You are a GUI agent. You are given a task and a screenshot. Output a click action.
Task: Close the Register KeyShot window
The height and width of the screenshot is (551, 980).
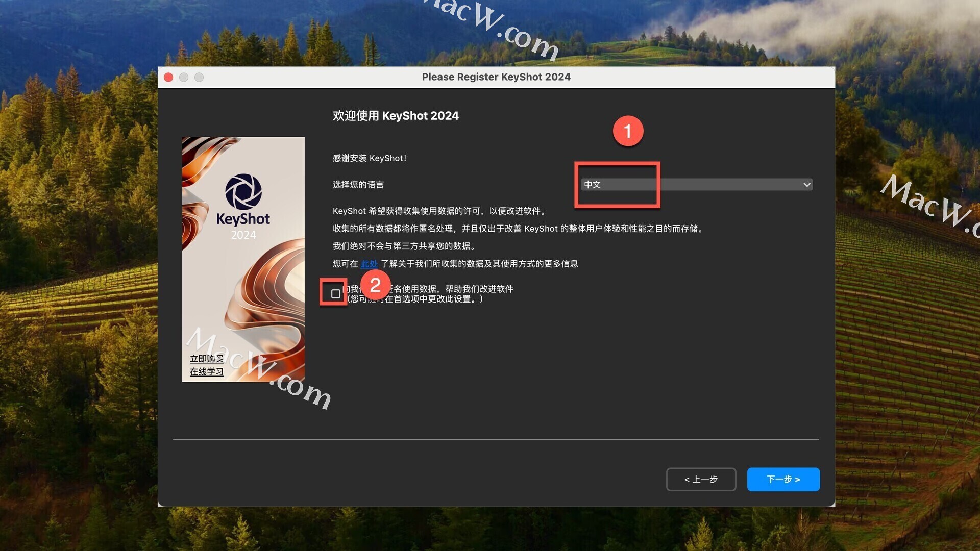coord(168,77)
